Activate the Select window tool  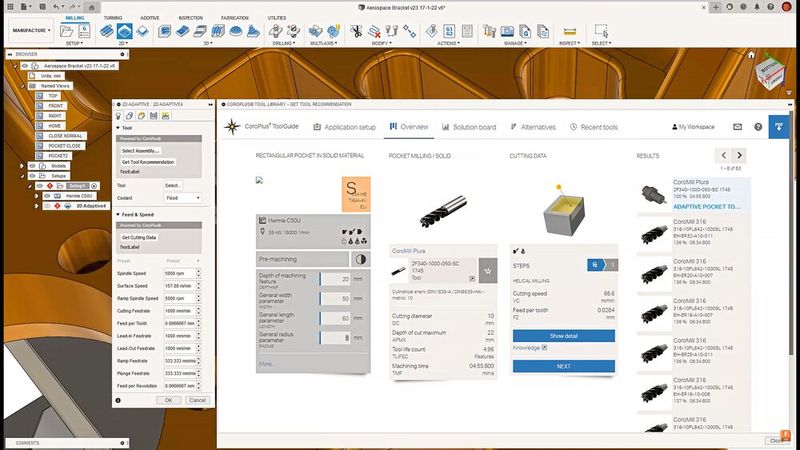(601, 31)
